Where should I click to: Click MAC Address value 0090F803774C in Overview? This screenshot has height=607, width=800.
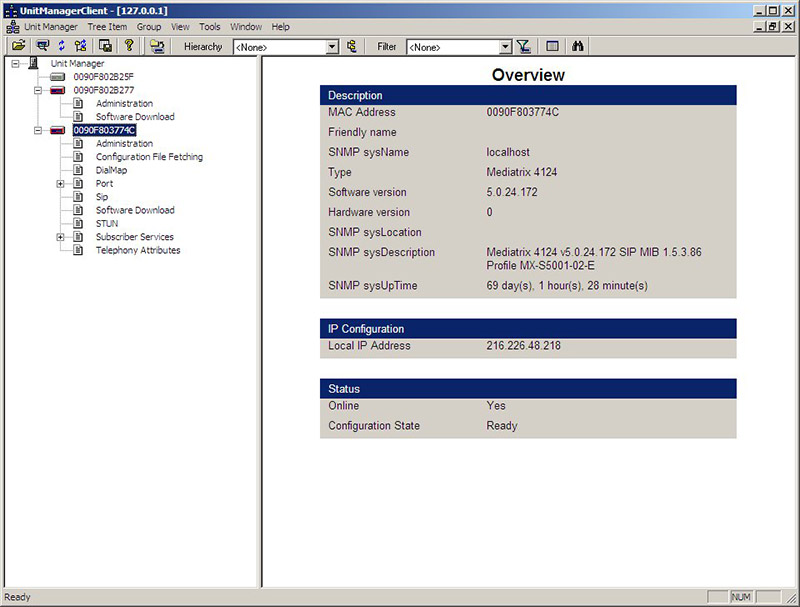pyautogui.click(x=522, y=112)
